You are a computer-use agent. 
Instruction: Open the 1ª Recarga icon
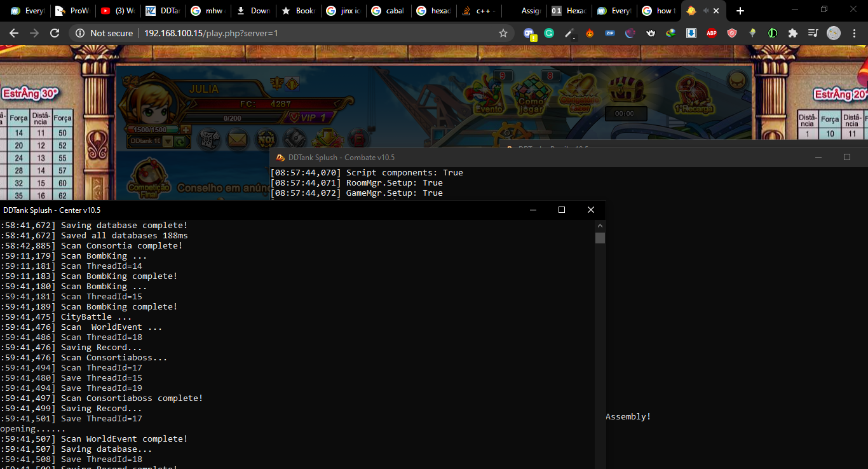(x=694, y=94)
